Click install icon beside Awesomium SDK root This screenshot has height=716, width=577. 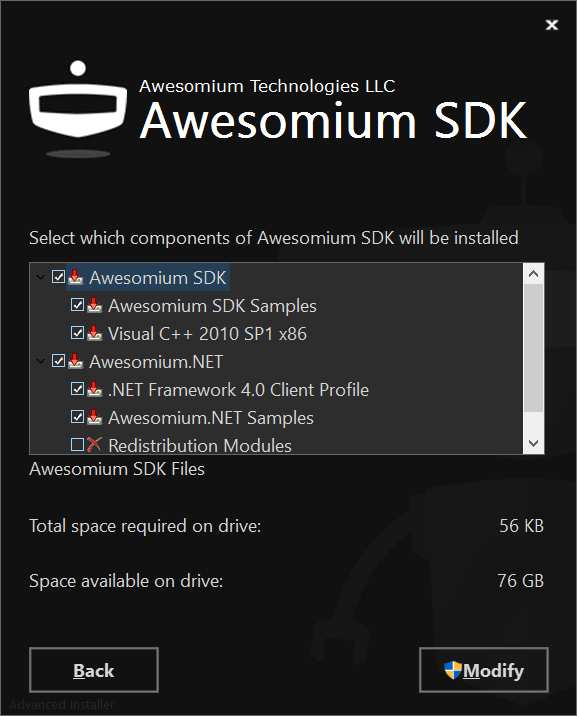click(76, 277)
